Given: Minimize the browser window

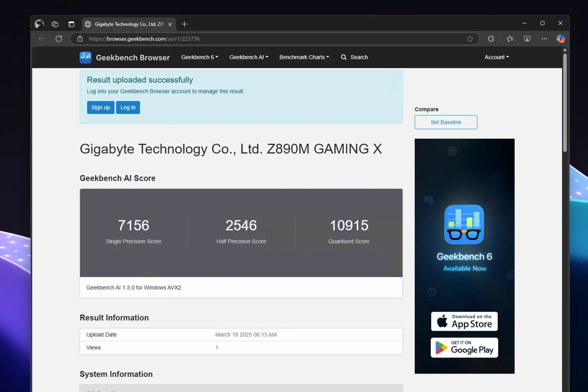Looking at the screenshot, I should pos(524,23).
